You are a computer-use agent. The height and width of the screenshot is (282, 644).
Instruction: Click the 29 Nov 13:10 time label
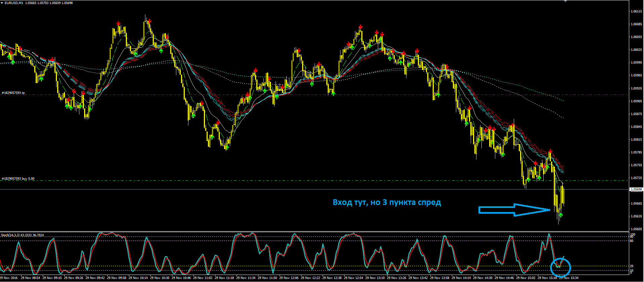point(375,278)
